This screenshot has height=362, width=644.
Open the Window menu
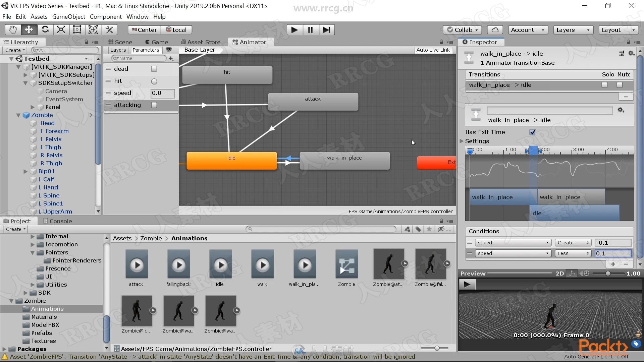[x=138, y=17]
